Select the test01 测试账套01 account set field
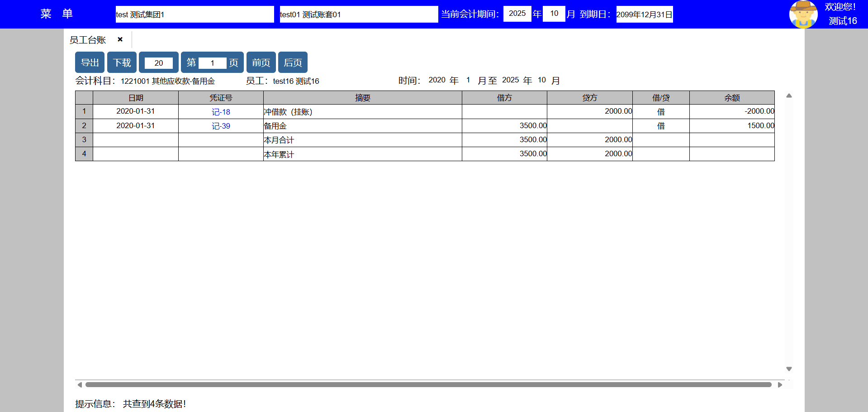This screenshot has width=868, height=412. click(x=358, y=14)
